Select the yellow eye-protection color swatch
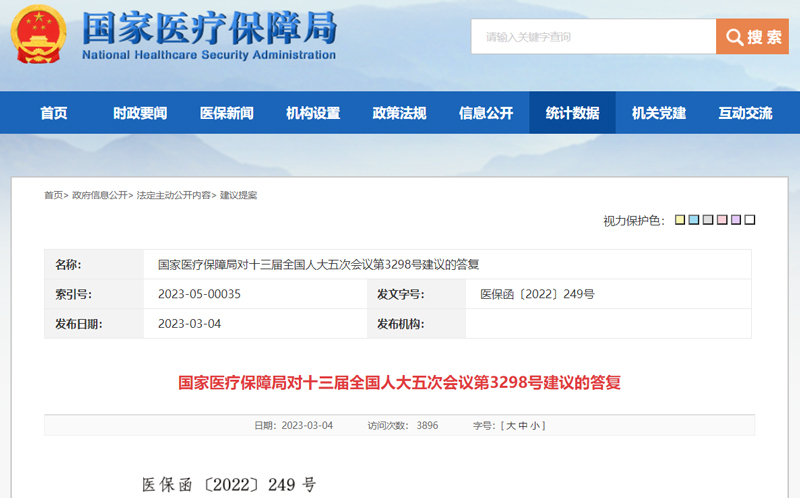Viewport: 800px width, 498px height. (x=680, y=220)
